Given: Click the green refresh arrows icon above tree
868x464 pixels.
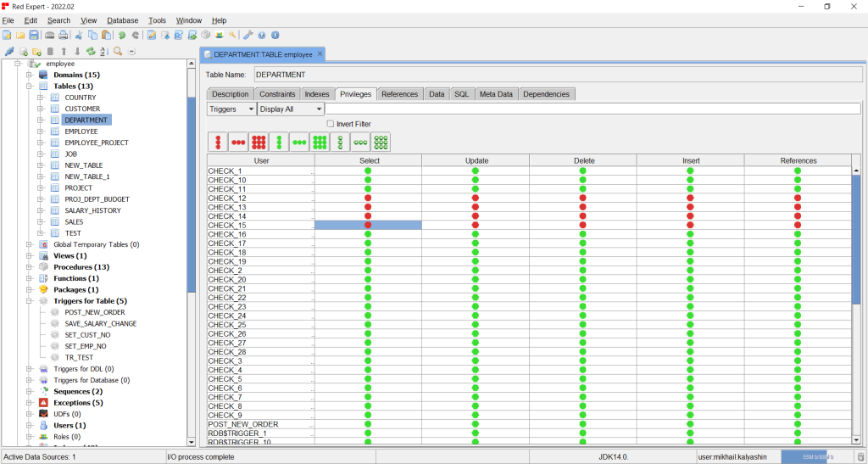Looking at the screenshot, I should coord(91,52).
